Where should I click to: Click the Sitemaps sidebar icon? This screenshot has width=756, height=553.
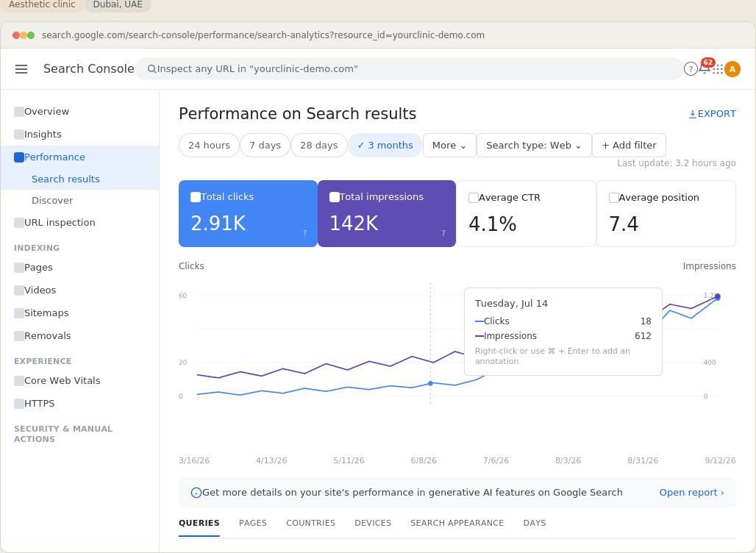click(19, 313)
